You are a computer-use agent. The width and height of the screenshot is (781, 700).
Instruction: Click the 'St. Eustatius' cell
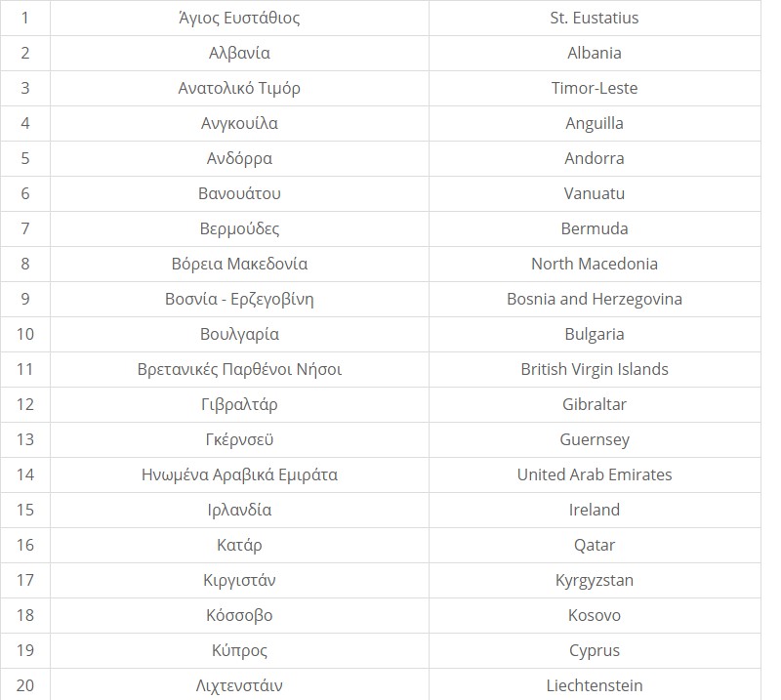click(x=594, y=18)
